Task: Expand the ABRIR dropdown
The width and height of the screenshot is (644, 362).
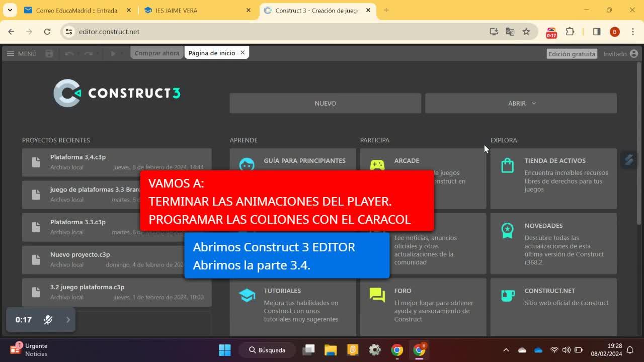Action: coord(521,103)
